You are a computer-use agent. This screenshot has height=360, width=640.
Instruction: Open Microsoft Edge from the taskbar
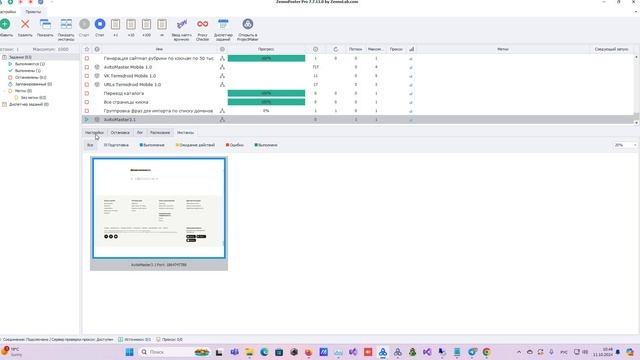click(264, 352)
